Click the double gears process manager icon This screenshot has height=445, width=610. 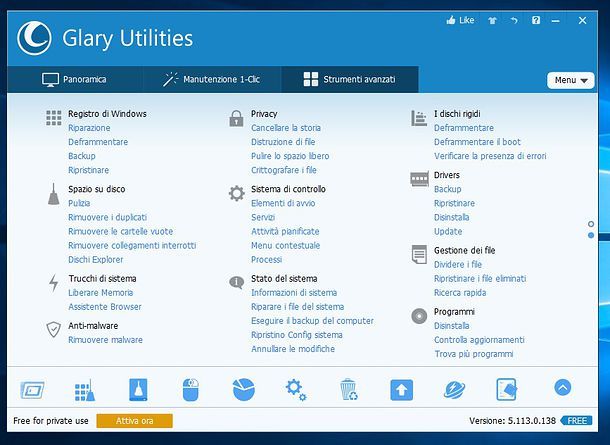pos(296,390)
